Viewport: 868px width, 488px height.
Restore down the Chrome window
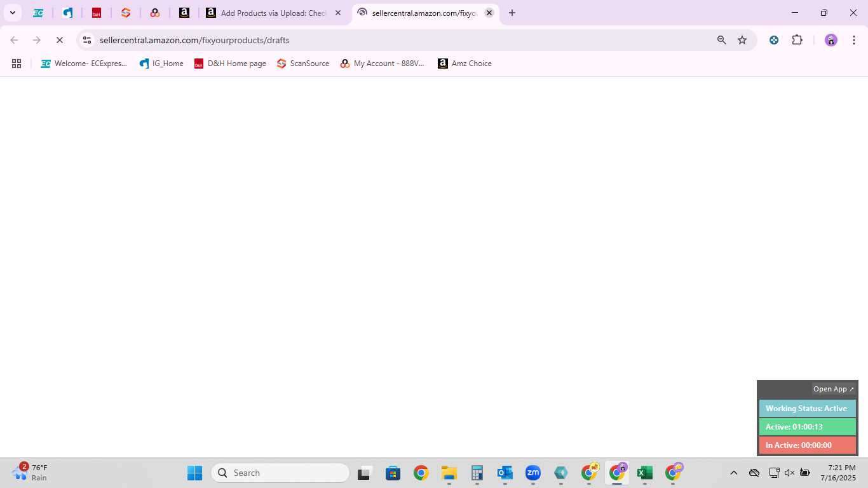[x=824, y=13]
